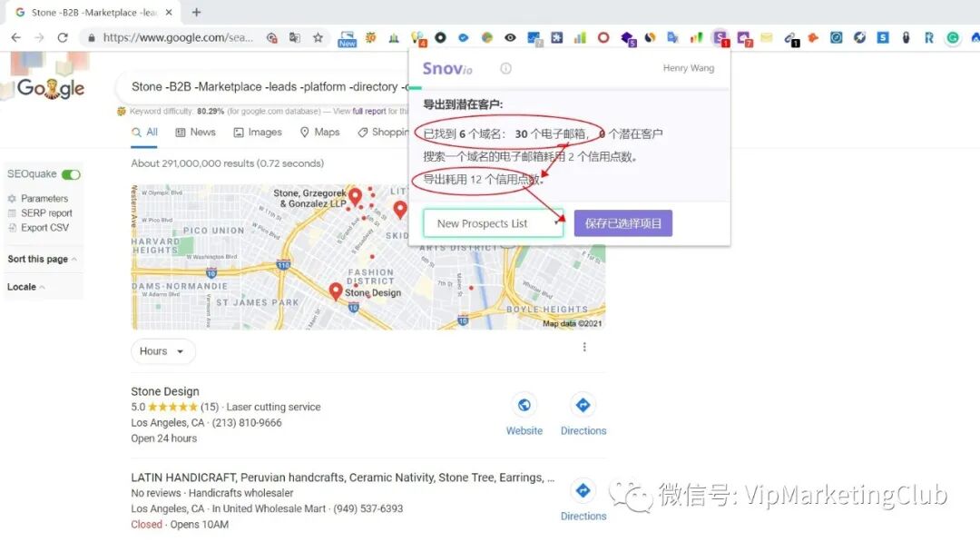Open the green bar chart extension

580,37
